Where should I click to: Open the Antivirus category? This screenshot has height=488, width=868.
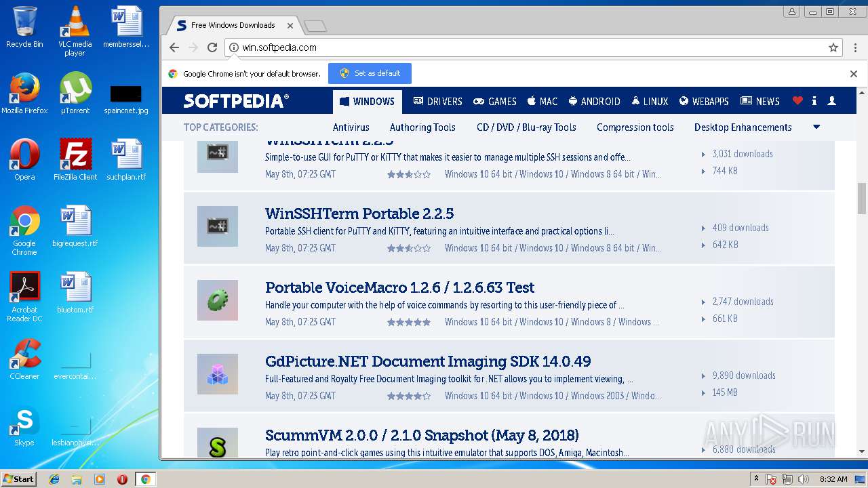click(x=351, y=127)
